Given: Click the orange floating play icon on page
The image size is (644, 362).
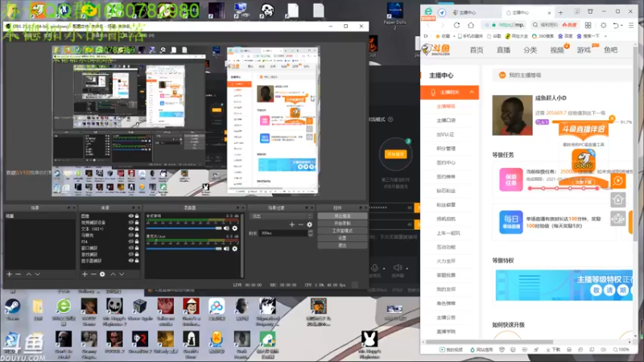Looking at the screenshot, I should point(618,180).
